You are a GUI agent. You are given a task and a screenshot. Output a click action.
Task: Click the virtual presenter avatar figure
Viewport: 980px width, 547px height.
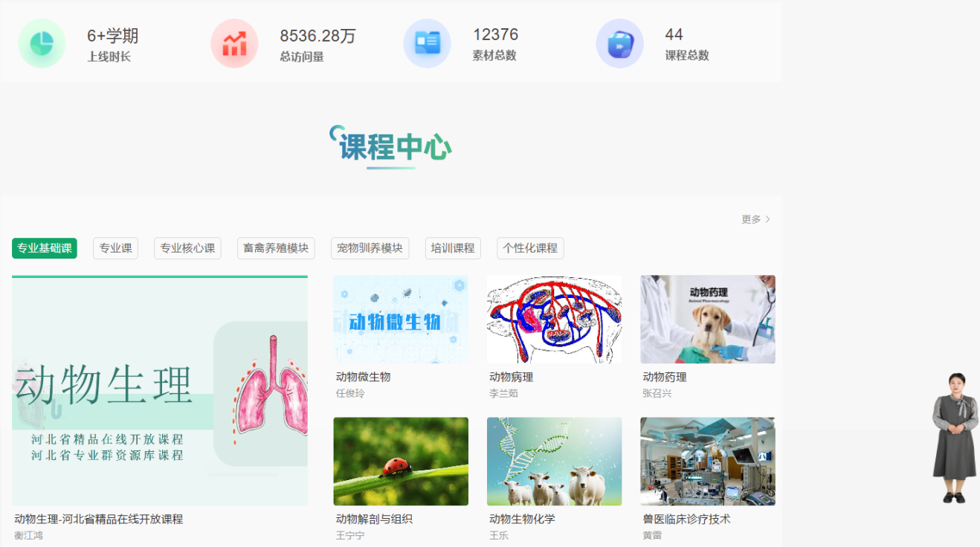pos(955,438)
